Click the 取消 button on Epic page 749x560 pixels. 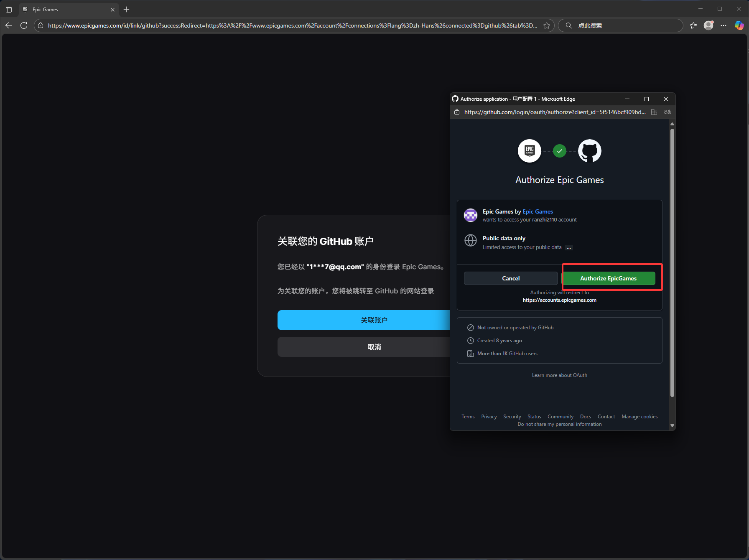tap(364, 347)
